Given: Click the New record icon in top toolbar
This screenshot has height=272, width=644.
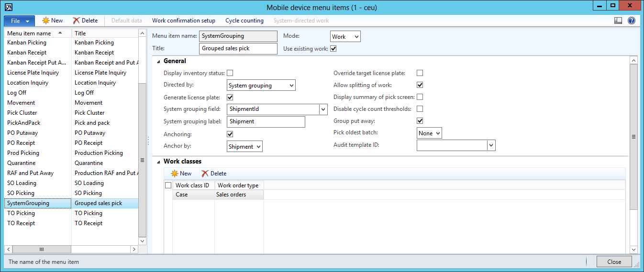Looking at the screenshot, I should [x=46, y=21].
